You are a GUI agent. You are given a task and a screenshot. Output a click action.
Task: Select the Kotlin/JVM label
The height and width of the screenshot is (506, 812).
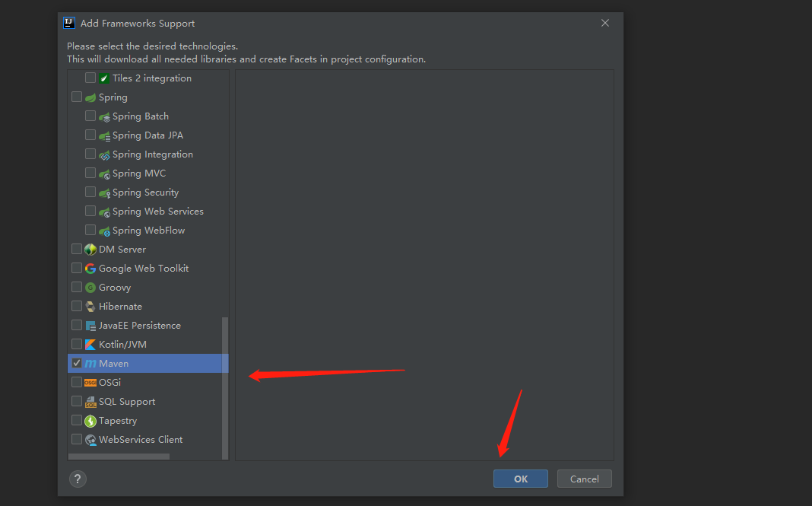(x=122, y=345)
